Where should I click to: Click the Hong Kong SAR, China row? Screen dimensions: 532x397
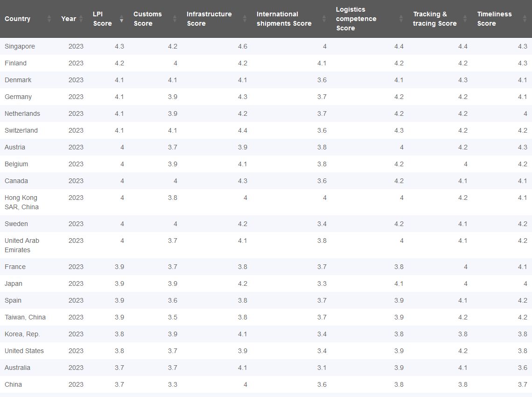tap(21, 202)
